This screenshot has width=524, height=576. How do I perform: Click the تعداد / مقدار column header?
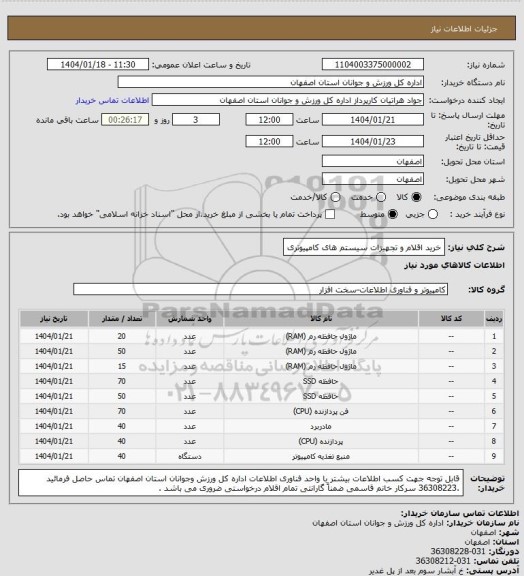tap(122, 318)
